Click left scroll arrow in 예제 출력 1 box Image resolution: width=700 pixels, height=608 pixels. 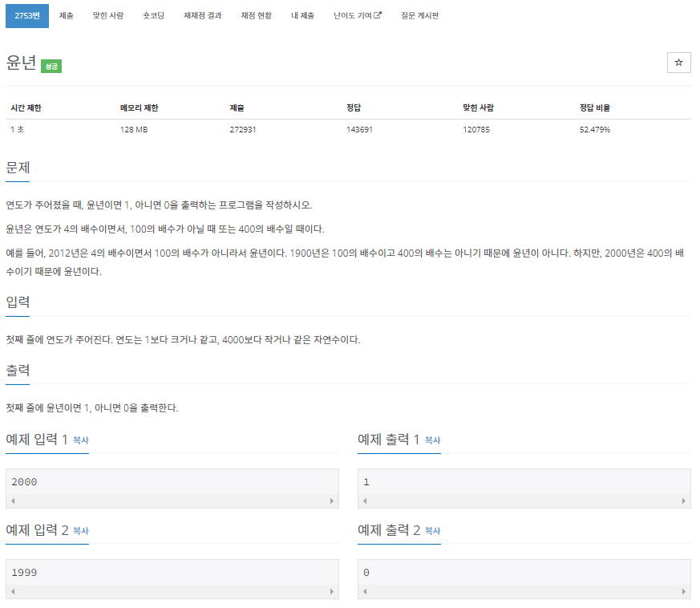click(365, 501)
